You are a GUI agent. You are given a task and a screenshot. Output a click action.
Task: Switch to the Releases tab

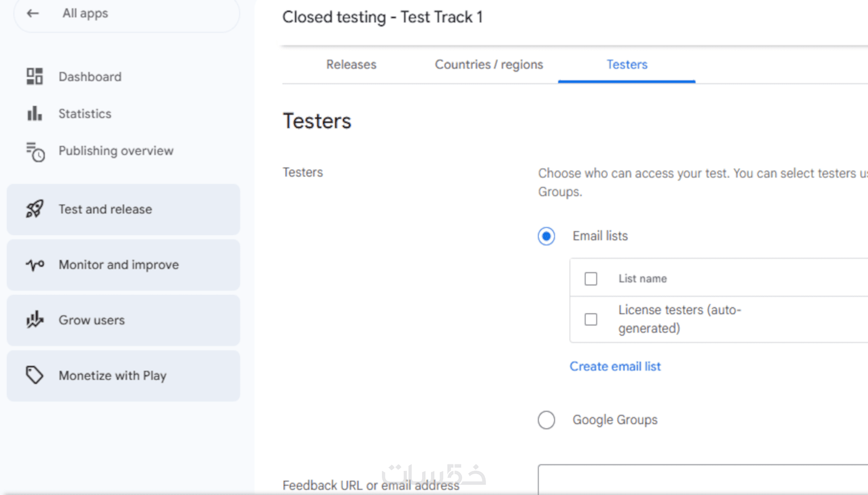pos(351,65)
